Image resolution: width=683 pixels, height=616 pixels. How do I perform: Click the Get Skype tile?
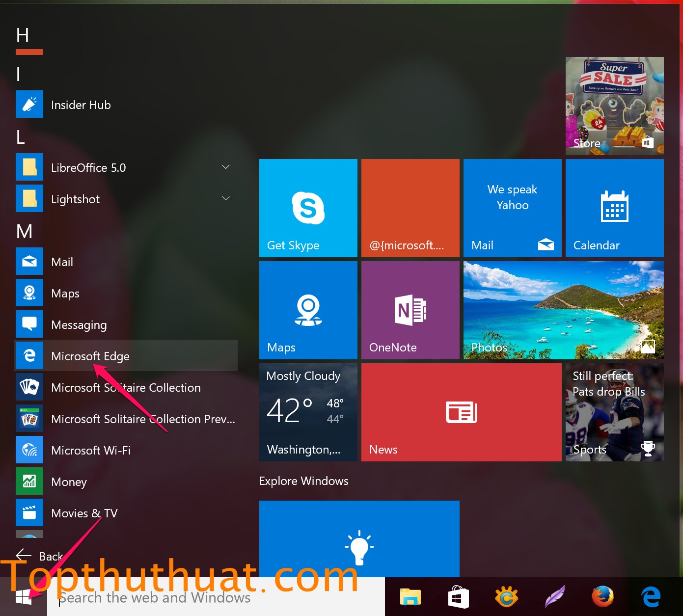[x=308, y=208]
